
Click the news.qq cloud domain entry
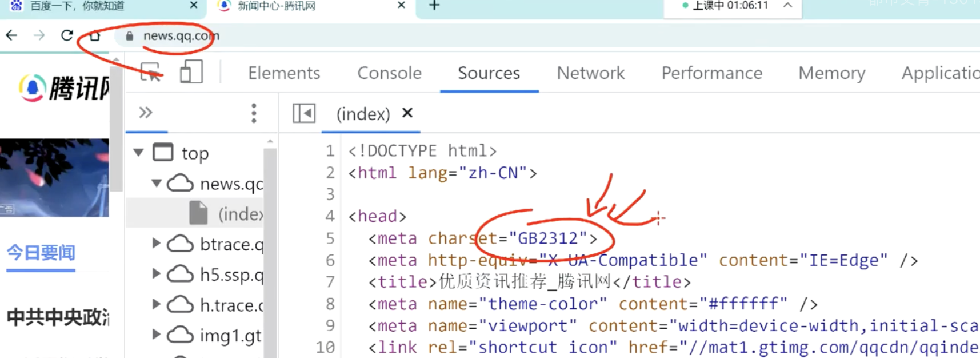click(x=215, y=184)
